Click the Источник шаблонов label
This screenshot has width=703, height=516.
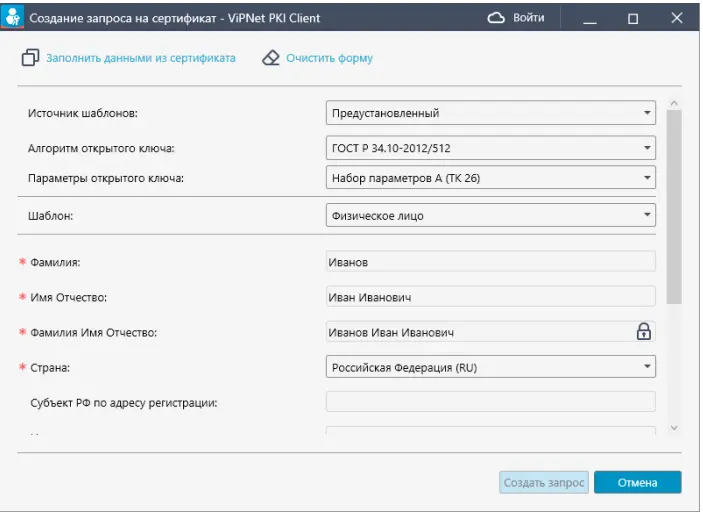(x=83, y=113)
